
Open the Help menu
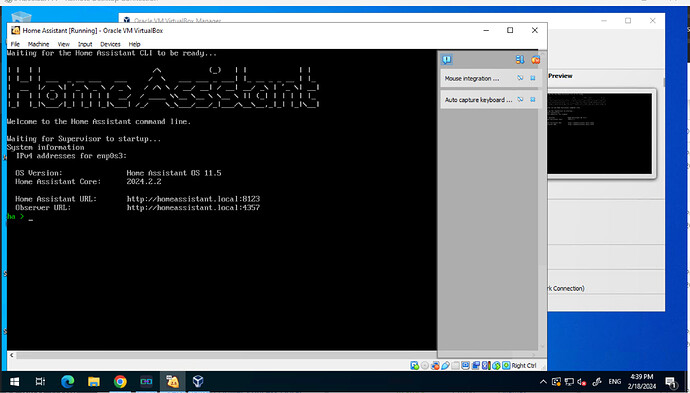(134, 44)
